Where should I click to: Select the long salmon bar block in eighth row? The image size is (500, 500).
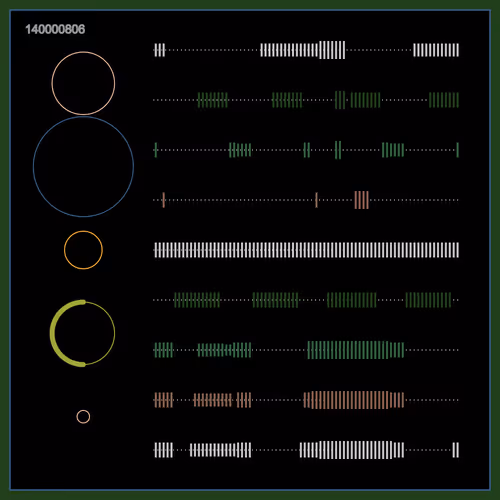[x=354, y=400]
